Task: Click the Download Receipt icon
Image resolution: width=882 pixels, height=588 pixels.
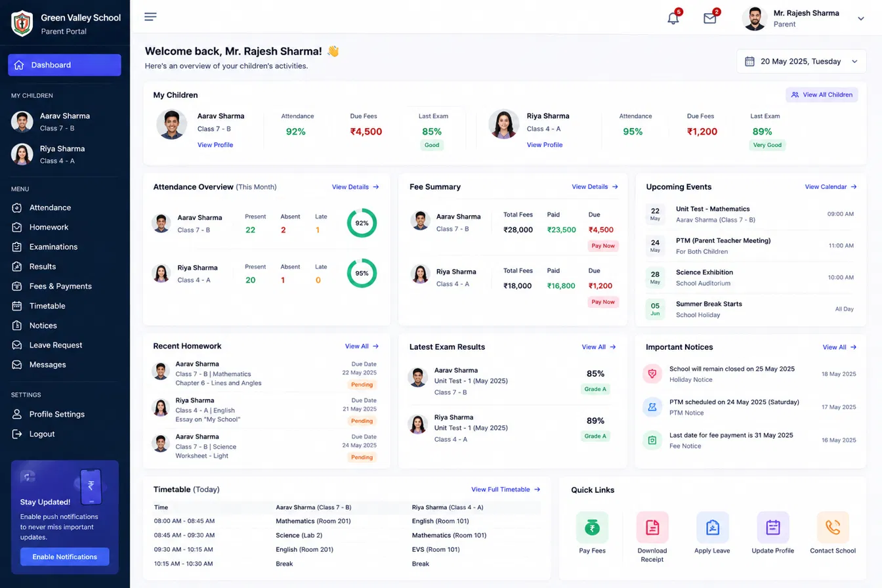Action: pyautogui.click(x=652, y=528)
